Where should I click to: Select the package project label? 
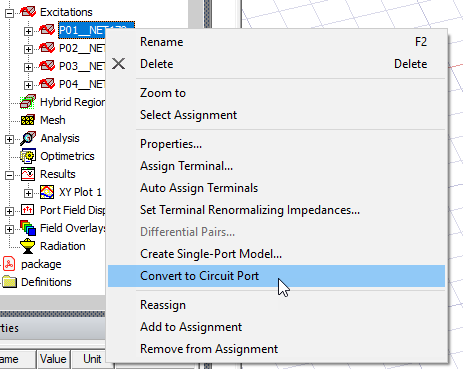41,264
